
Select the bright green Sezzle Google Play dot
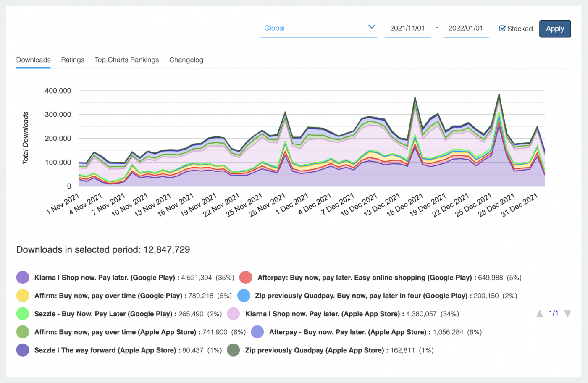click(23, 314)
